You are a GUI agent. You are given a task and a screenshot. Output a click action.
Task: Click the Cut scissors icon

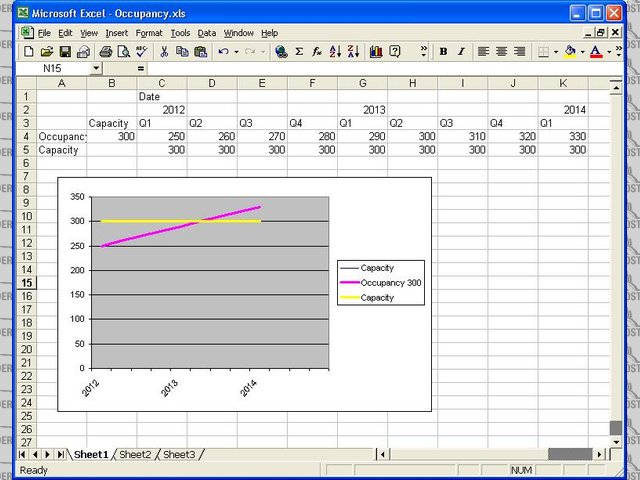[x=164, y=51]
